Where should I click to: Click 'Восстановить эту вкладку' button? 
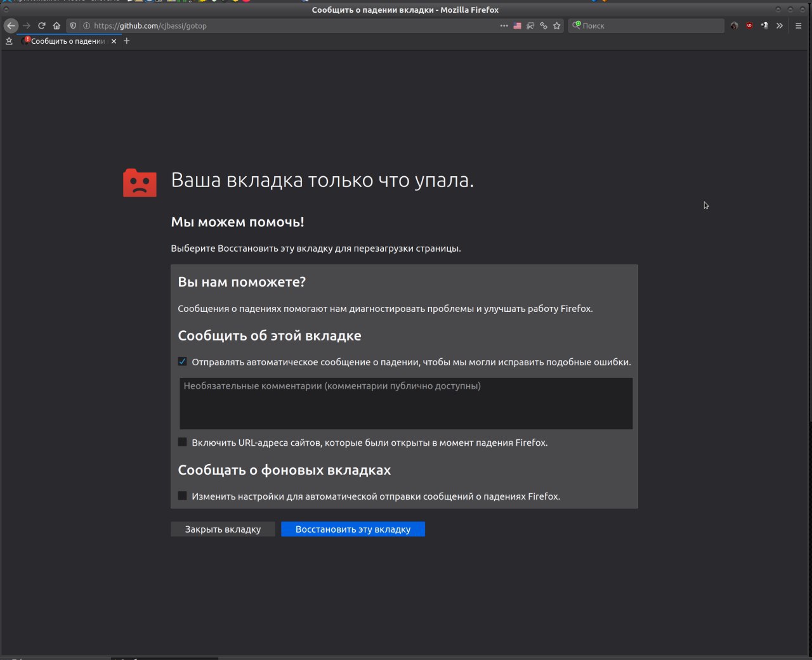353,529
